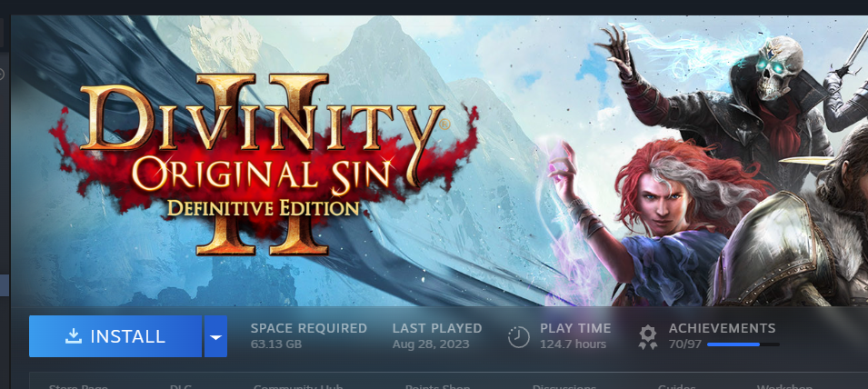Open the dropdown arrow beside Install
This screenshot has width=868, height=389.
(216, 336)
